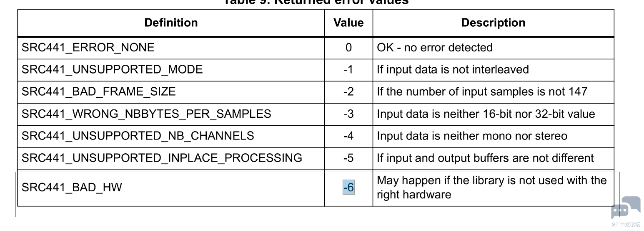This screenshot has width=644, height=231.
Task: Click the "not 147" input samples description
Action: click(482, 91)
